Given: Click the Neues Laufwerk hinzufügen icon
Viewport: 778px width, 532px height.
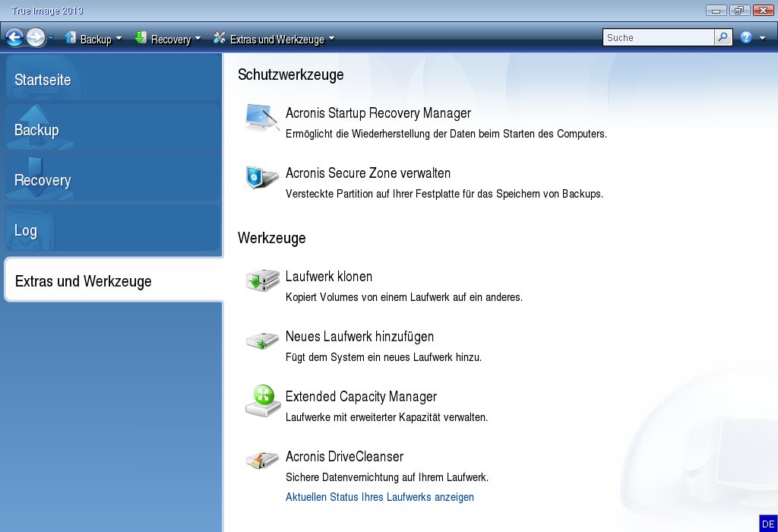Looking at the screenshot, I should click(262, 341).
